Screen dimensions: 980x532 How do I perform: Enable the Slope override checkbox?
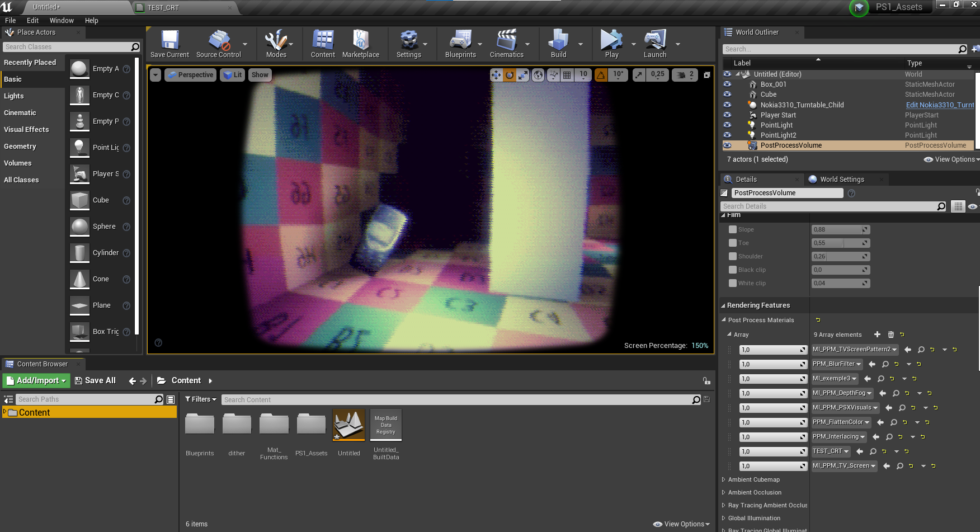[x=733, y=229]
